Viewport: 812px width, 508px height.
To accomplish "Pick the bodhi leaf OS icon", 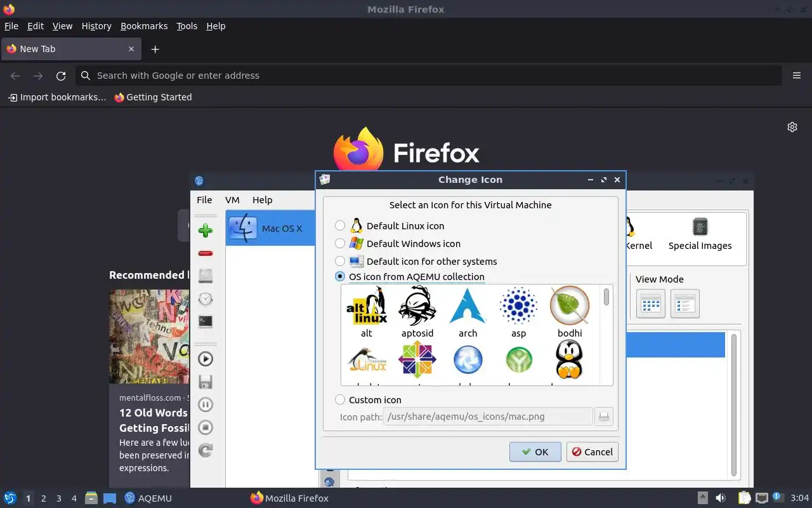I will [x=570, y=306].
